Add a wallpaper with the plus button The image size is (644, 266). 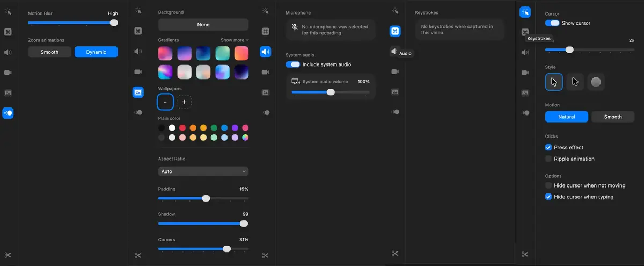pyautogui.click(x=184, y=102)
